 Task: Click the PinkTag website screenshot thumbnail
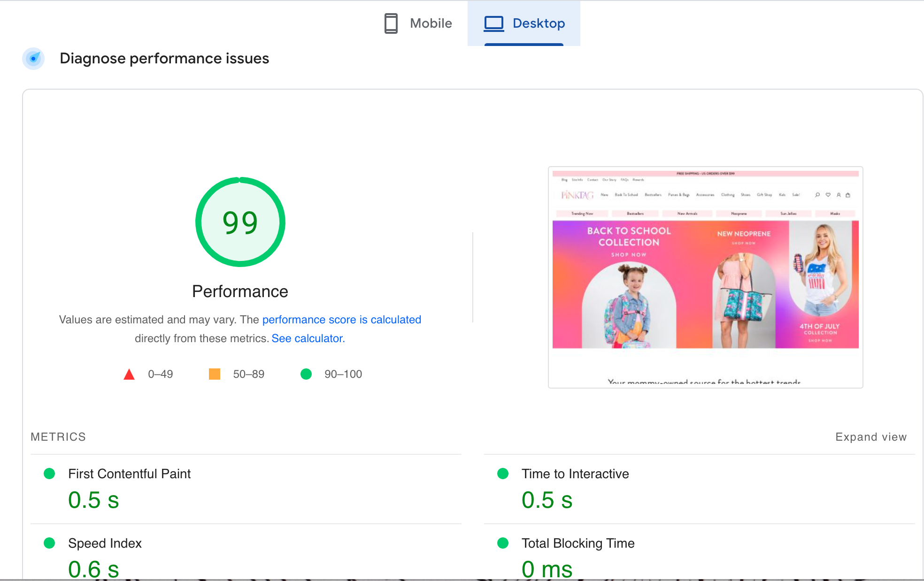coord(705,277)
